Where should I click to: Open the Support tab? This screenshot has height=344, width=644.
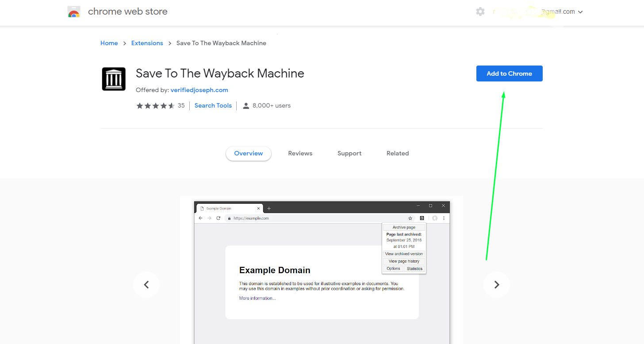(349, 153)
